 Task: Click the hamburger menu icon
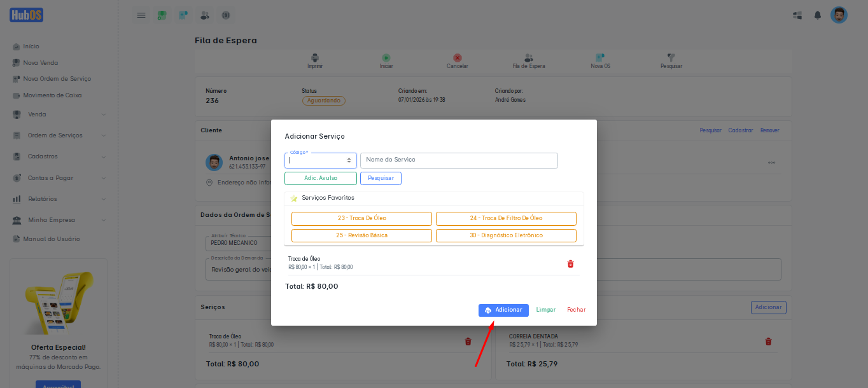(141, 15)
